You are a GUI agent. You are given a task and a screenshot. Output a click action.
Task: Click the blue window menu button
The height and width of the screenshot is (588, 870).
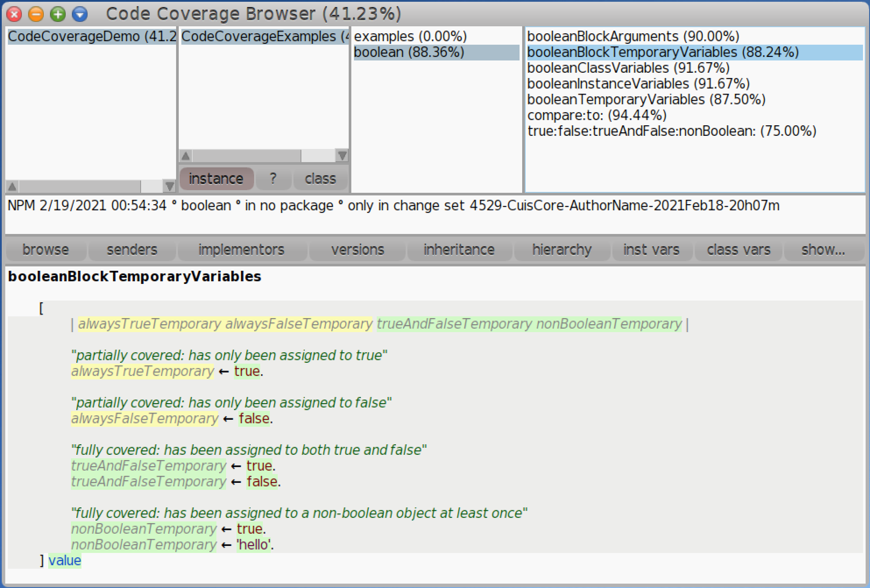79,14
